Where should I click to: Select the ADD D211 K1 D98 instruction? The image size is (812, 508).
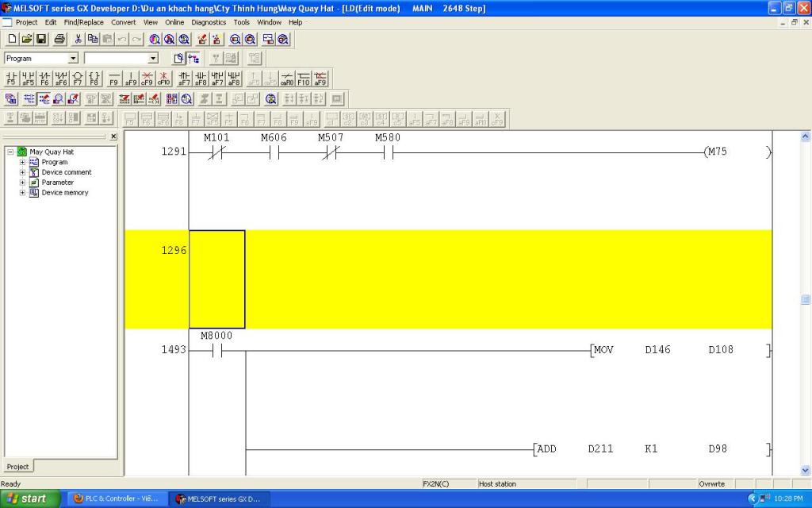[652, 449]
